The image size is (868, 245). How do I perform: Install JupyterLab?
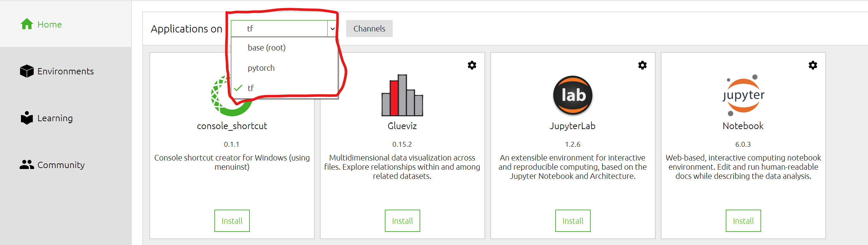(x=573, y=221)
